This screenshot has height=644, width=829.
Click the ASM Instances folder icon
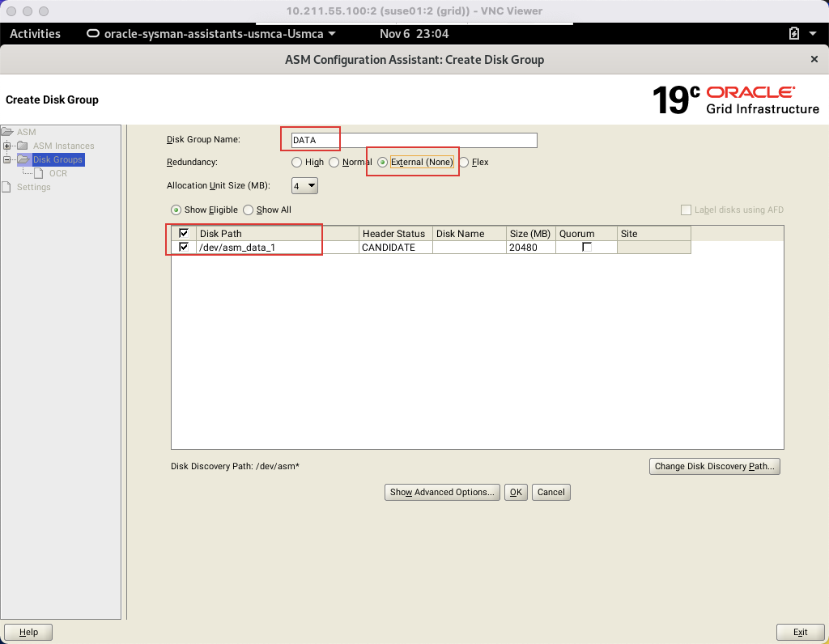click(x=22, y=146)
